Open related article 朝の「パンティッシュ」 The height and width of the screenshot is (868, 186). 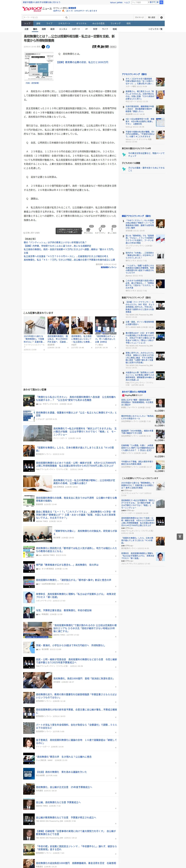tap(55, 243)
